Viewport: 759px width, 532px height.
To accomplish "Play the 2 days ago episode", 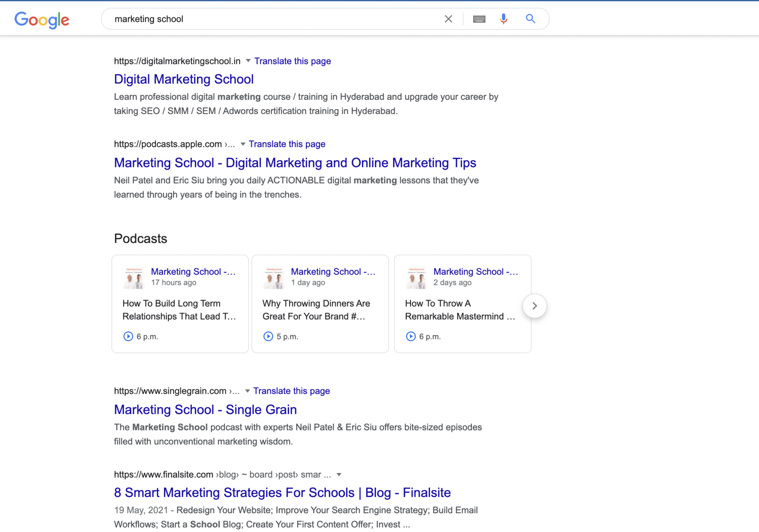I will click(411, 336).
